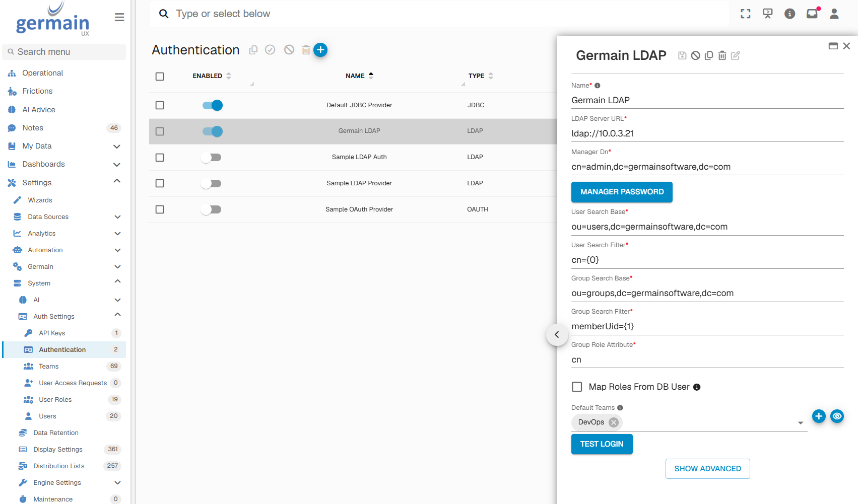The width and height of the screenshot is (858, 504).
Task: Maximize the Germain LDAP panel
Action: [x=833, y=46]
